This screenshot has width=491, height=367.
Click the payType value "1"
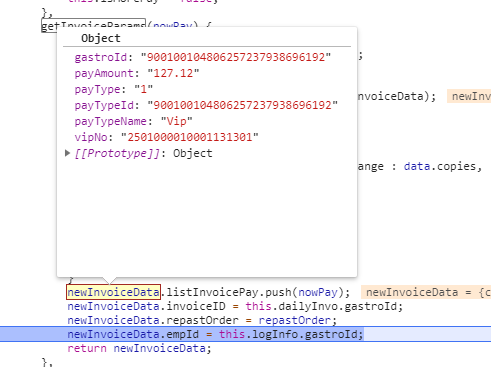tap(144, 89)
